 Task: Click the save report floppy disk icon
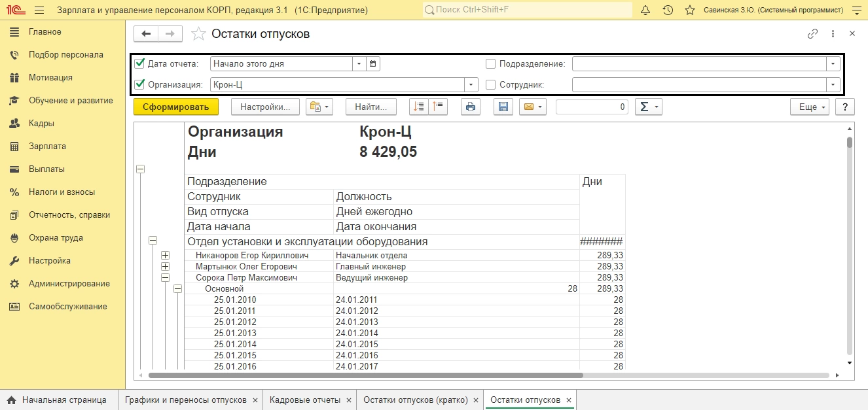(x=503, y=107)
